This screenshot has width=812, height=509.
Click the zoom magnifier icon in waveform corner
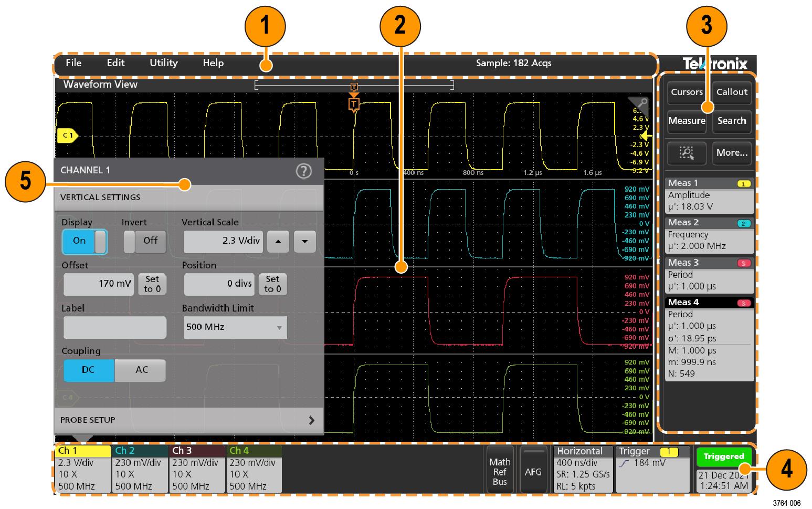pyautogui.click(x=640, y=105)
